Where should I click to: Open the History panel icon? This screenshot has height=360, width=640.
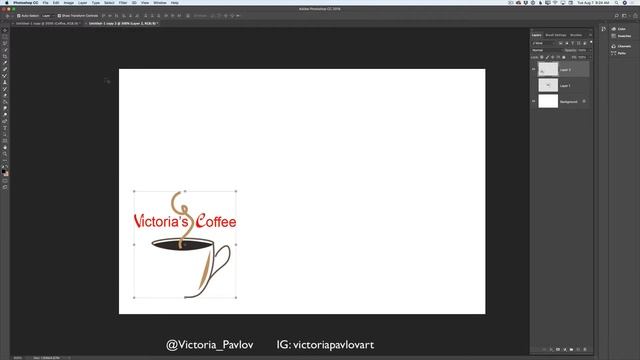pyautogui.click(x=604, y=29)
